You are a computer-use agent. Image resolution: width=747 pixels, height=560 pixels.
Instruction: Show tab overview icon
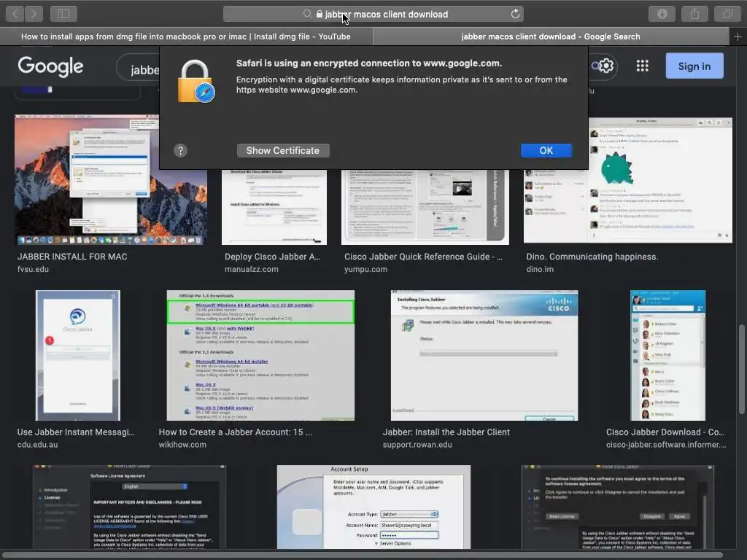coord(727,14)
